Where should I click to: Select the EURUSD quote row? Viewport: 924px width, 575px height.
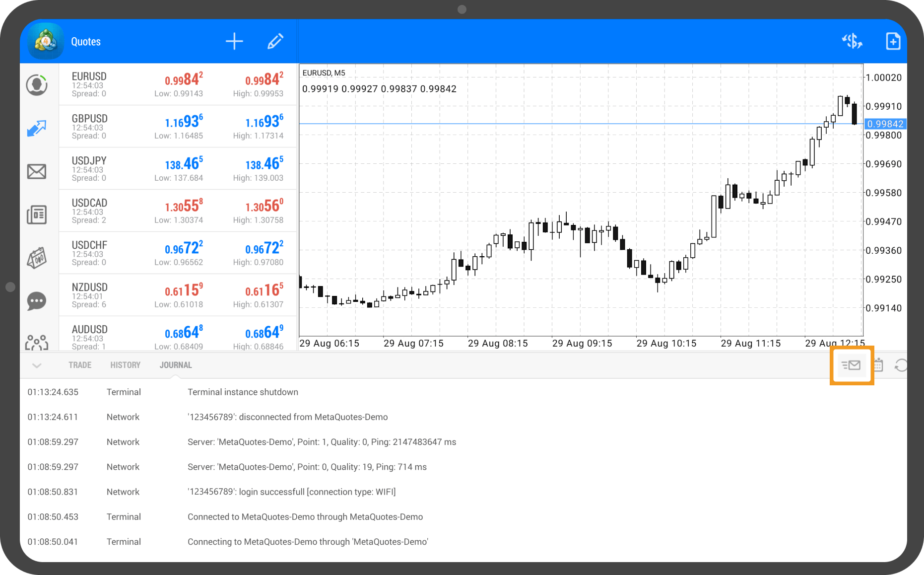pyautogui.click(x=178, y=84)
